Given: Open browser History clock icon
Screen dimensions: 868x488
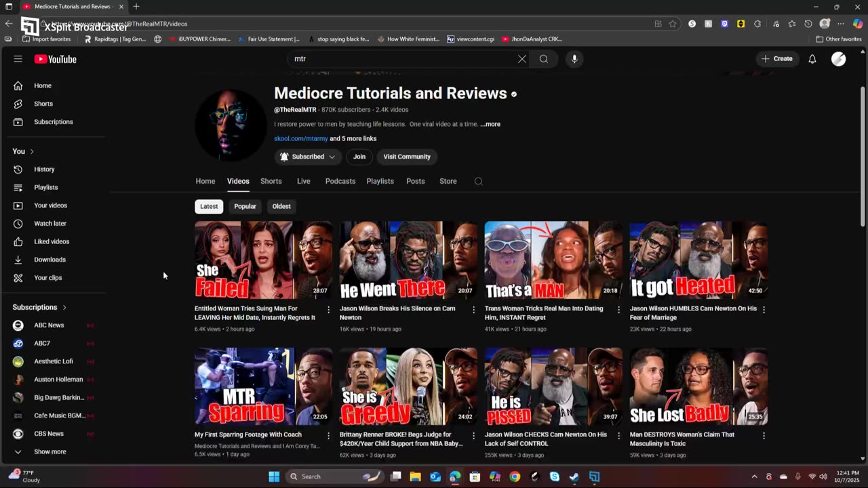Looking at the screenshot, I should coord(808,24).
